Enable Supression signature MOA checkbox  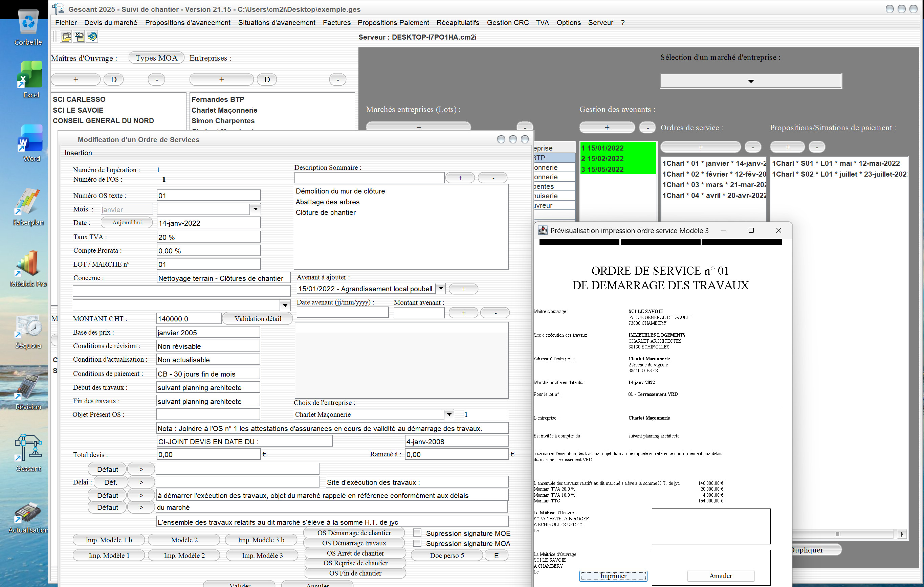pos(417,543)
